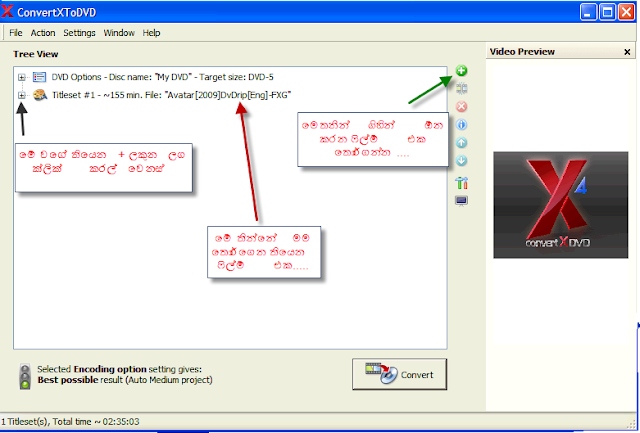Open the Window menu
The image size is (640, 433).
tap(119, 33)
